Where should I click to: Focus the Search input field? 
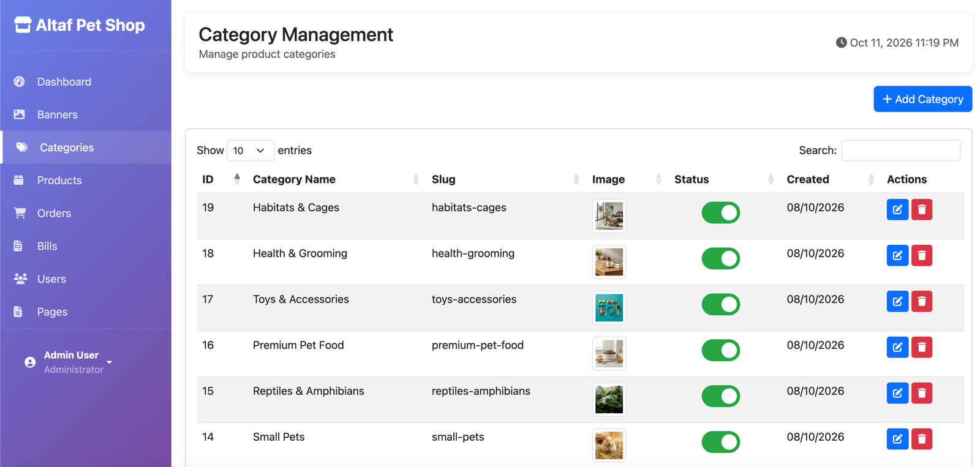900,151
